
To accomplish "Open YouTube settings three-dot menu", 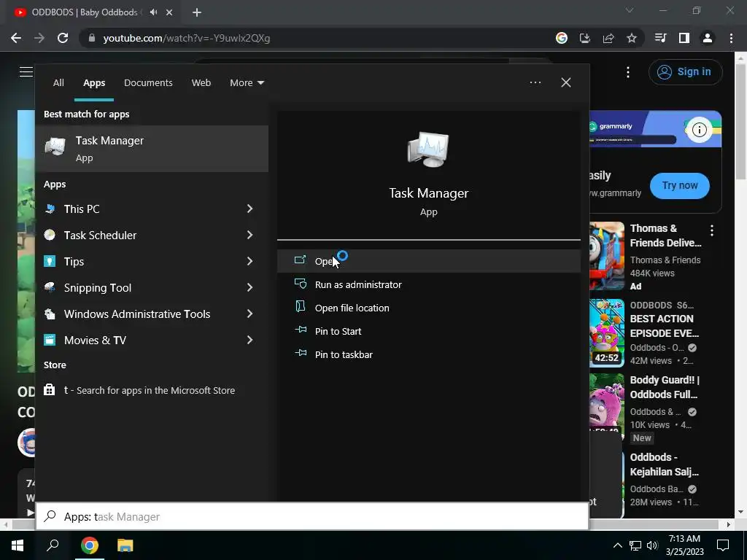I will tap(628, 72).
